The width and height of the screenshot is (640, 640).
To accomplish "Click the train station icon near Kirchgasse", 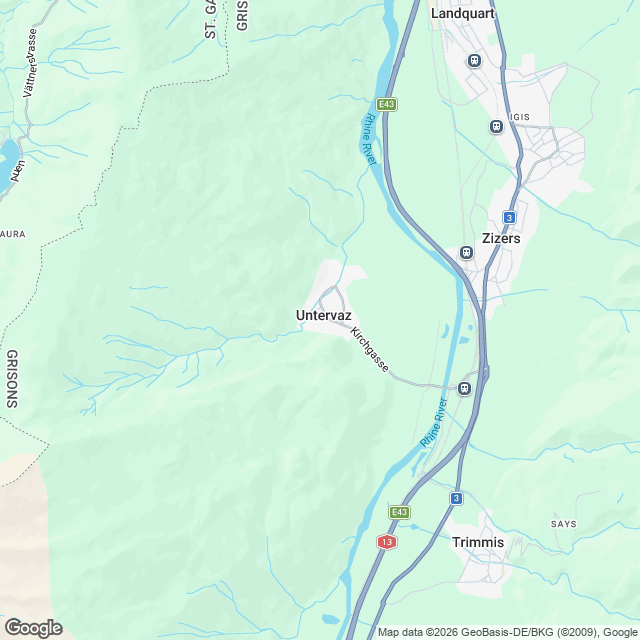I will (x=464, y=388).
